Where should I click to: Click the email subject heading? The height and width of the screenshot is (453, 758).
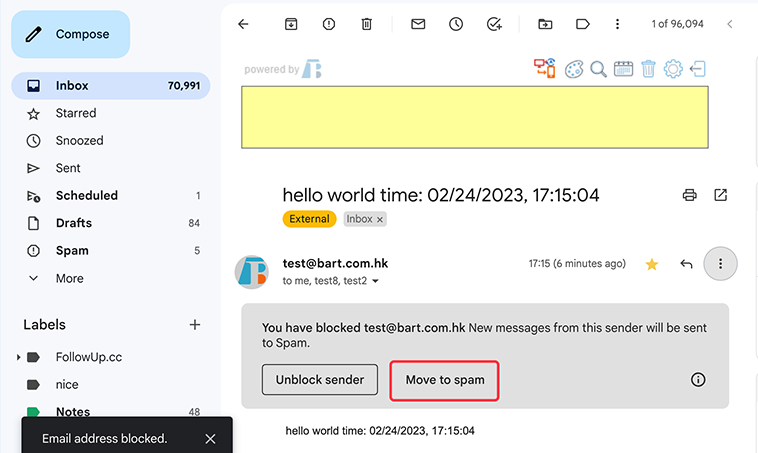pyautogui.click(x=441, y=195)
